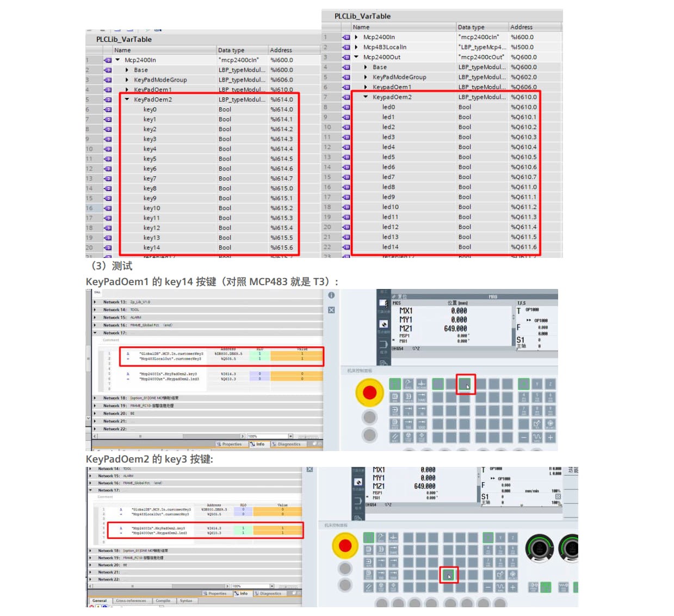Click the emergency stop button in the KeyPadOem2 key3 panel
Image resolution: width=674 pixels, height=616 pixels.
pos(345,546)
